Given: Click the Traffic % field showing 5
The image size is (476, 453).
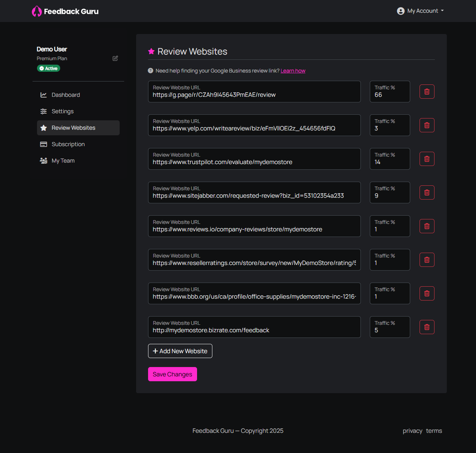Looking at the screenshot, I should click(390, 327).
